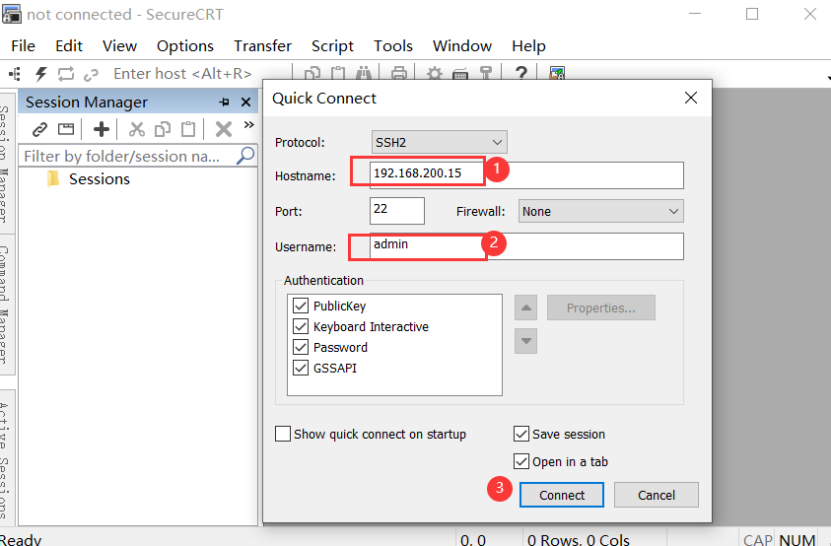Open Session Options gear icon

pos(435,74)
